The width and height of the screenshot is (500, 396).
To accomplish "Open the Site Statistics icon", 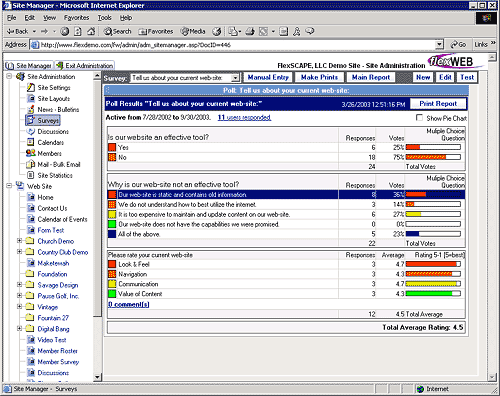I will (x=31, y=175).
